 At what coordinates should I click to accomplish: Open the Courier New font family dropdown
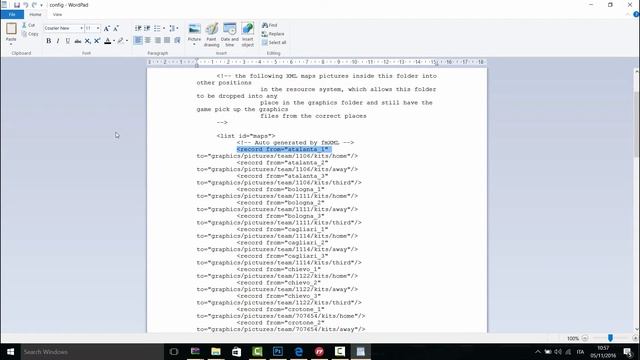81,28
